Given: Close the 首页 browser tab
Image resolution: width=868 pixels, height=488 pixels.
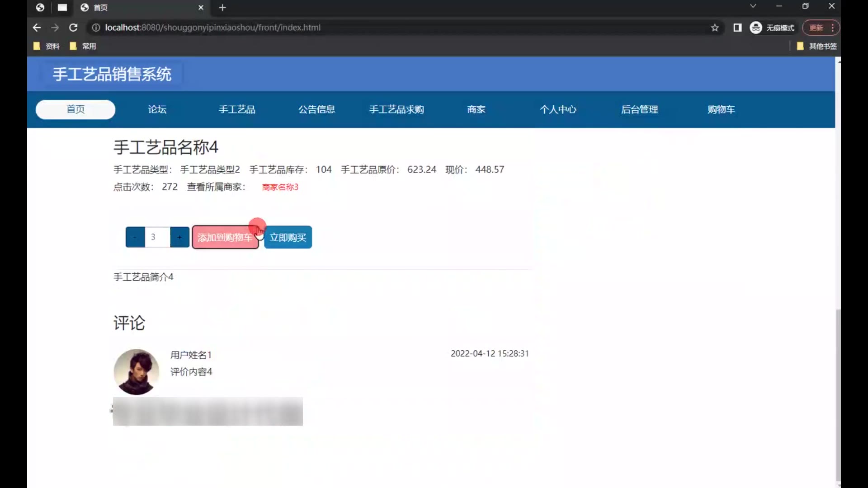Looking at the screenshot, I should pos(201,7).
